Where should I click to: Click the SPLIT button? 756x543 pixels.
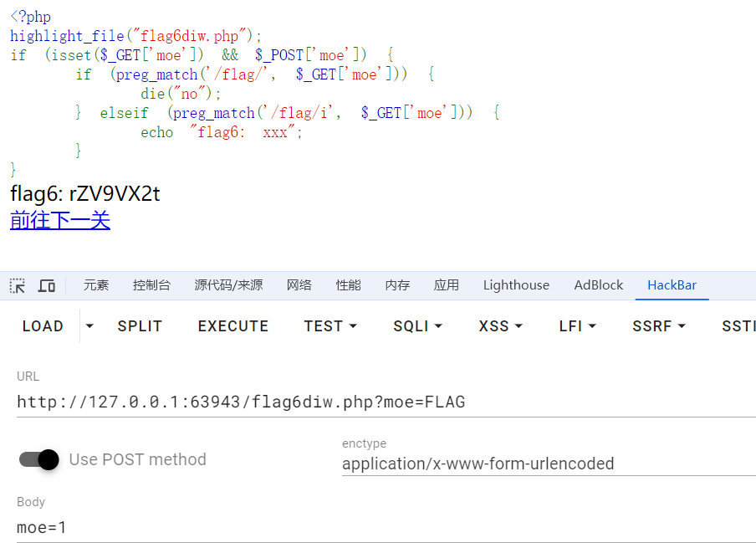(140, 326)
